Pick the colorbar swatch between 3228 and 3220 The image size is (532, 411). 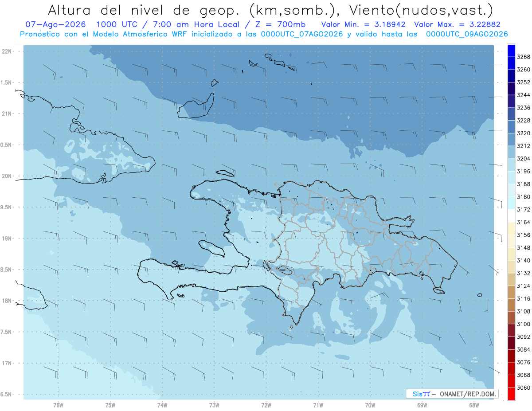(x=511, y=126)
